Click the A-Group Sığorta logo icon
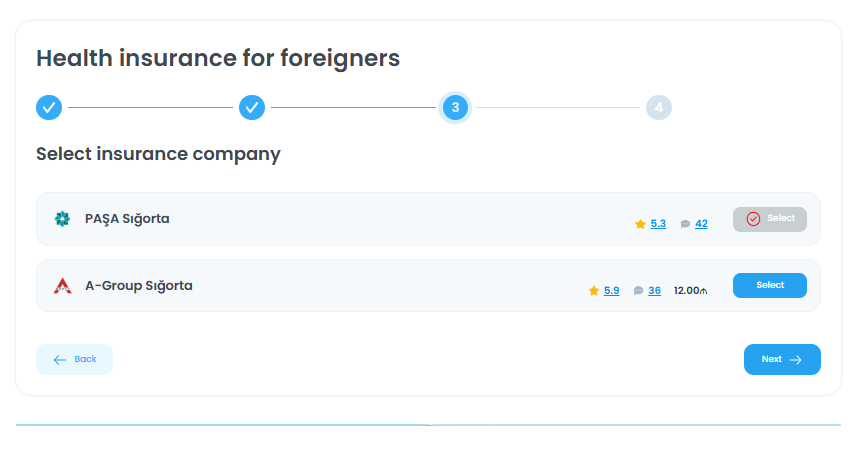 (x=62, y=286)
